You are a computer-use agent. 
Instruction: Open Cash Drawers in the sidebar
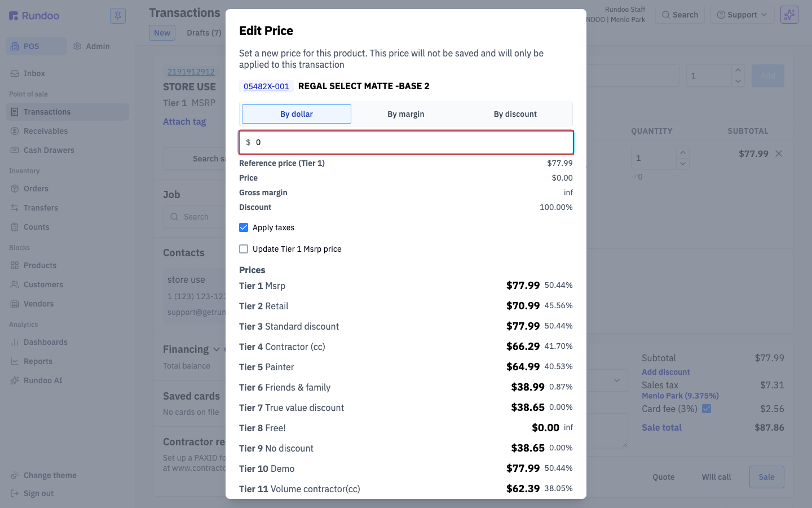coord(68,150)
